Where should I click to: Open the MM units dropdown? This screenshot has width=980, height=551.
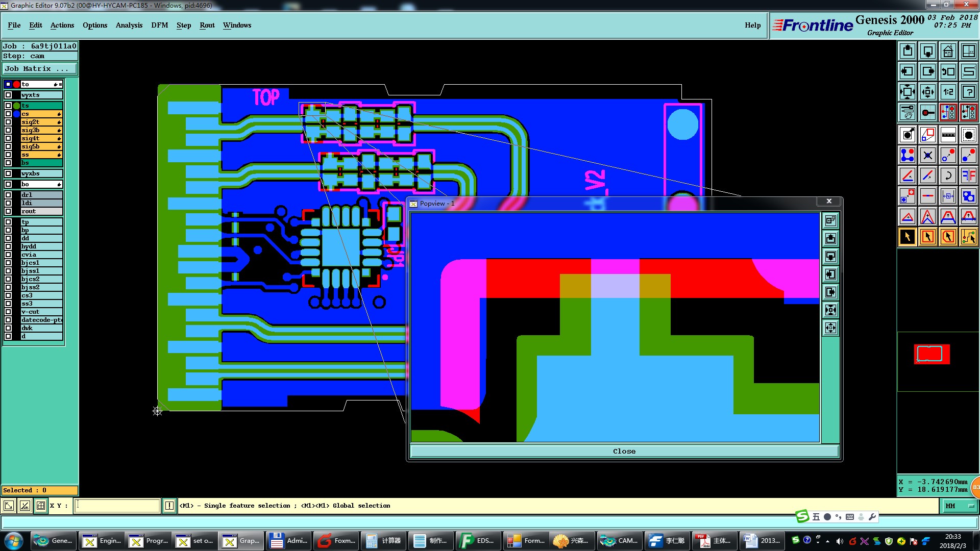coord(960,506)
